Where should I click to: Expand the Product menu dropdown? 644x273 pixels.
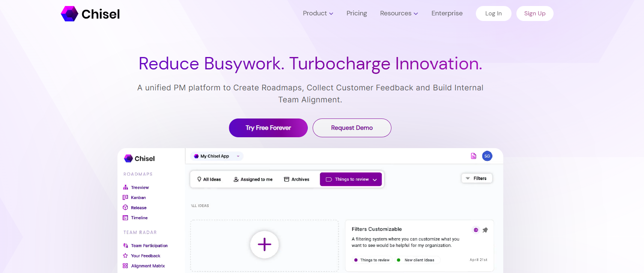pyautogui.click(x=318, y=13)
